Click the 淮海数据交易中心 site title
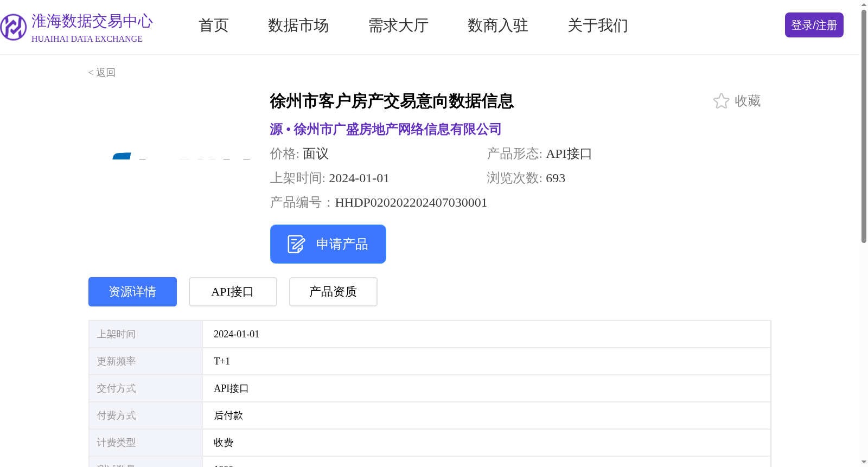This screenshot has width=868, height=467. [92, 21]
